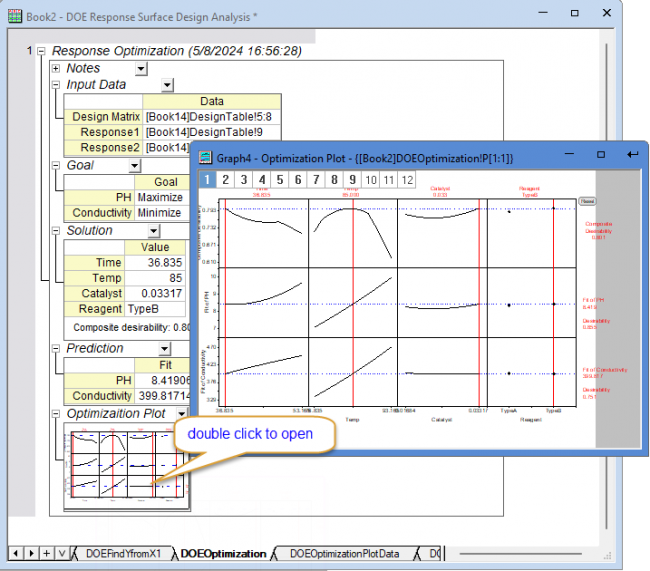Select the Design Matrix data cell

(x=212, y=117)
